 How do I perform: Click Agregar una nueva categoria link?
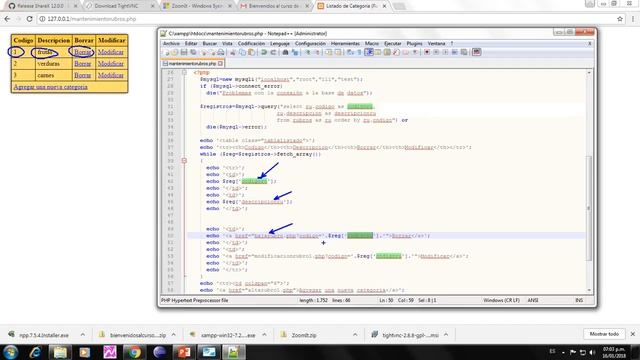[x=50, y=87]
